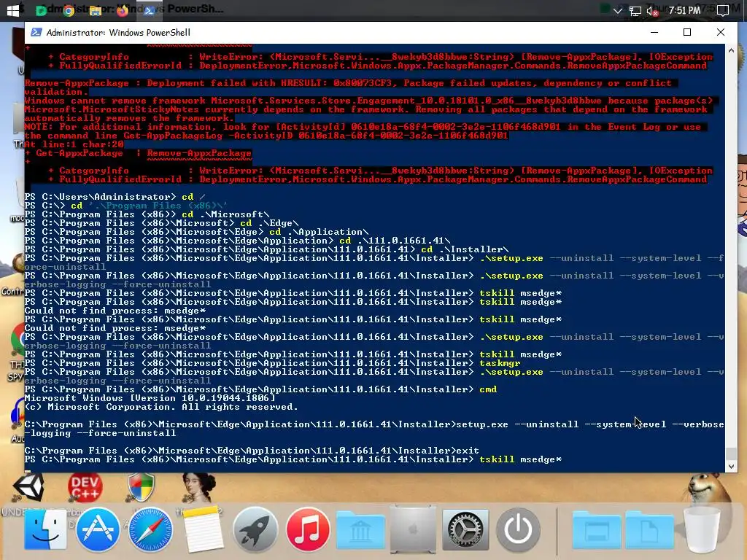Click 'Microsoft Windows [Version 10.0.19044.1806]' line
This screenshot has width=747, height=560.
pos(150,398)
